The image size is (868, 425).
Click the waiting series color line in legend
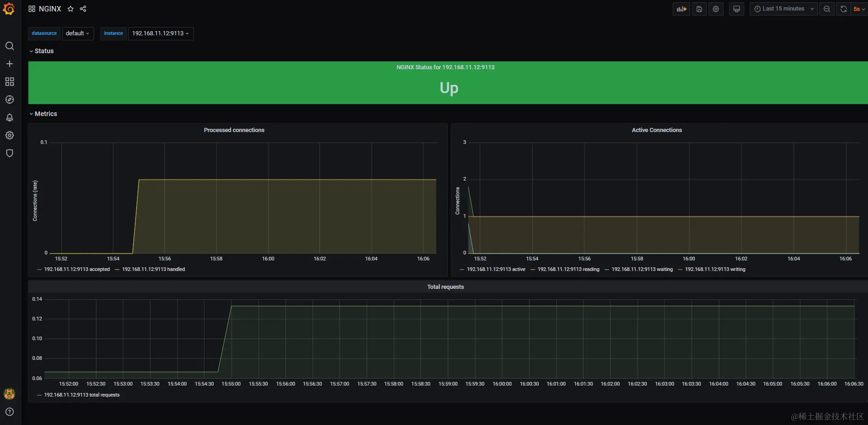tap(607, 270)
